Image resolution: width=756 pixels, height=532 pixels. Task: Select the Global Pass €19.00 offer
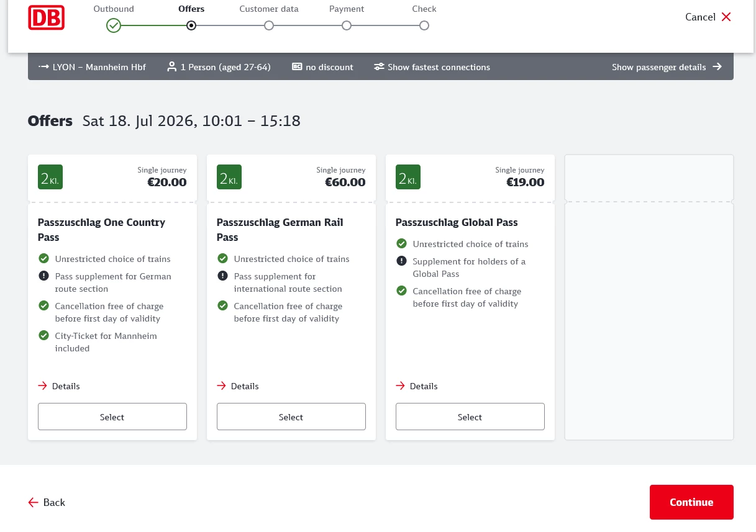click(470, 417)
